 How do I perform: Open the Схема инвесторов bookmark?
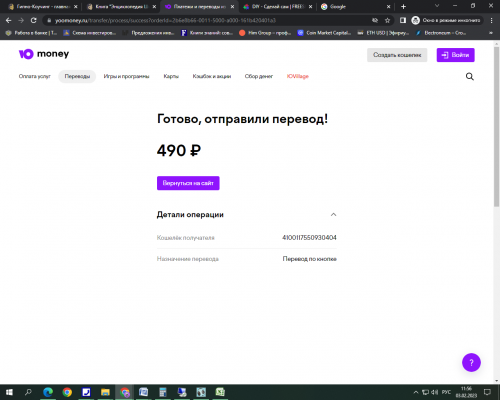(90, 33)
